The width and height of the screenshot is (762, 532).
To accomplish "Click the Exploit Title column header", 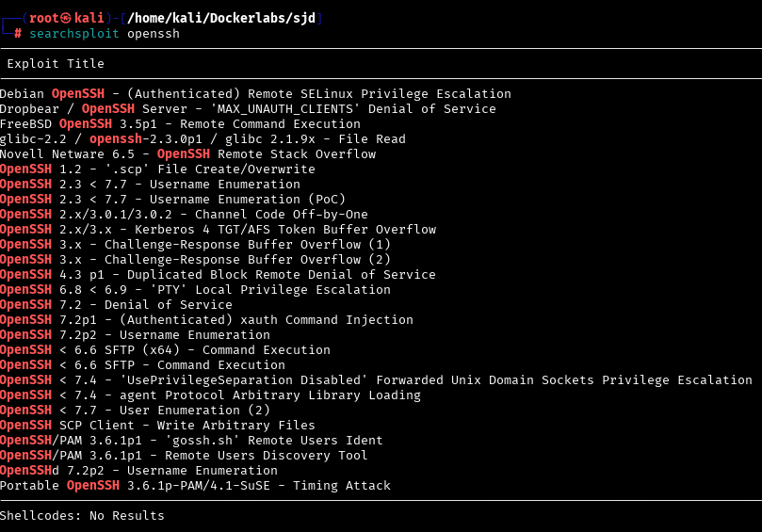I will [56, 64].
